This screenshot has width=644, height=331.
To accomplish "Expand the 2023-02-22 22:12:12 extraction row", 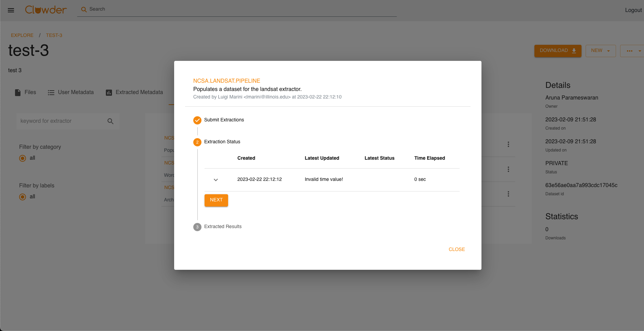I will click(x=216, y=180).
